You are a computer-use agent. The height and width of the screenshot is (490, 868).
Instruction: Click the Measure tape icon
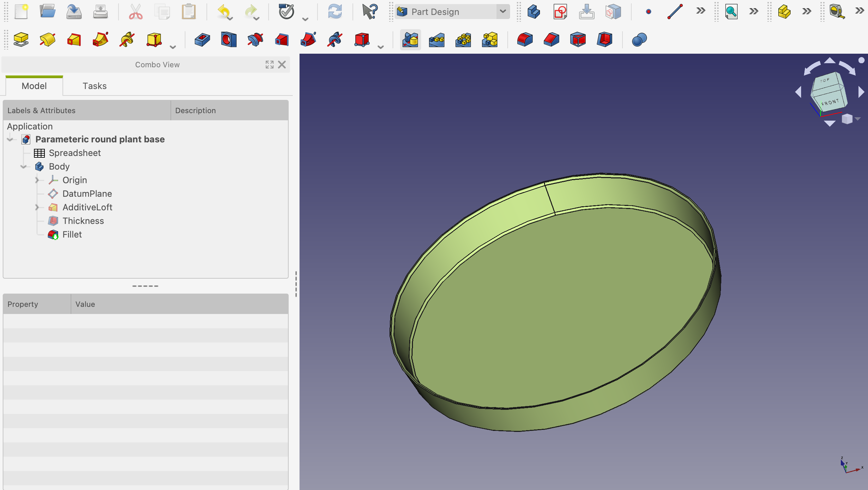[837, 12]
